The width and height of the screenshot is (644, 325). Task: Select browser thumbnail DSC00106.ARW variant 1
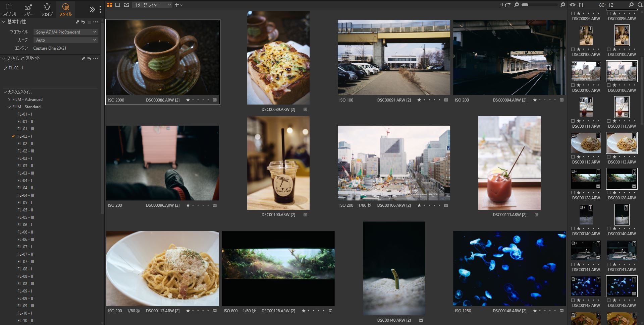(586, 71)
